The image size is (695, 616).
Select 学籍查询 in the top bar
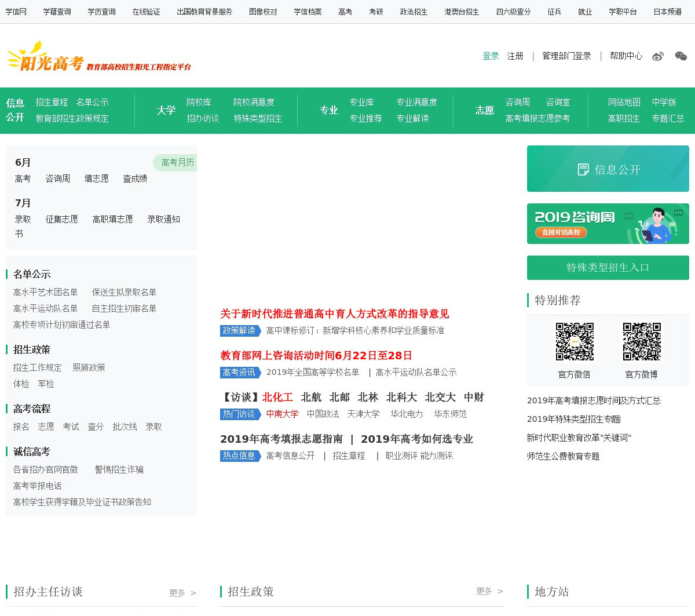57,12
